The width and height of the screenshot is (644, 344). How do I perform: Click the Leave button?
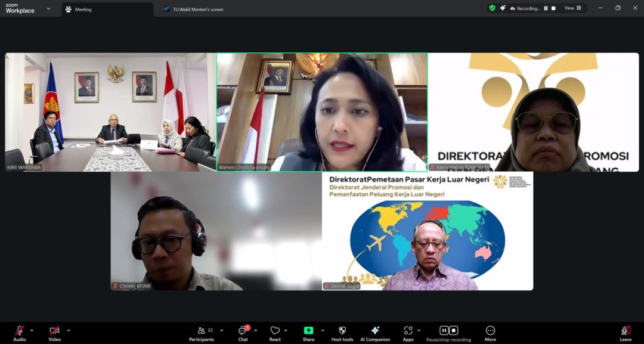pos(626,332)
